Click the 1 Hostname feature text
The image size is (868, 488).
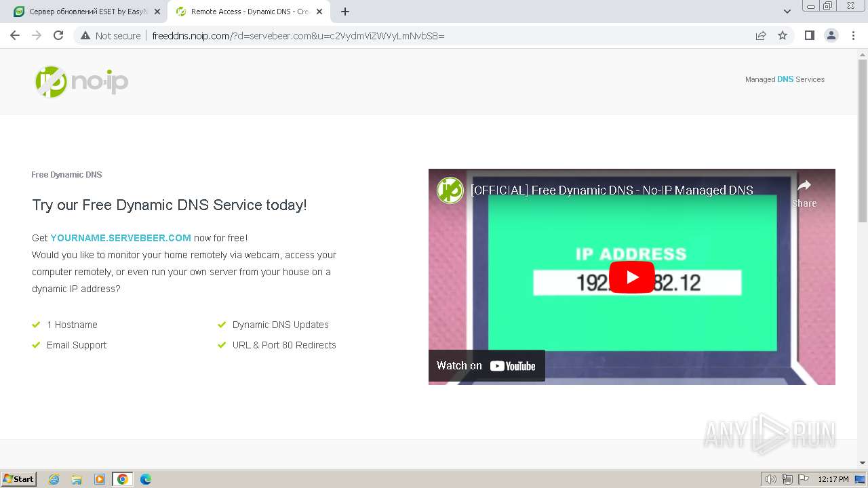[x=72, y=325]
